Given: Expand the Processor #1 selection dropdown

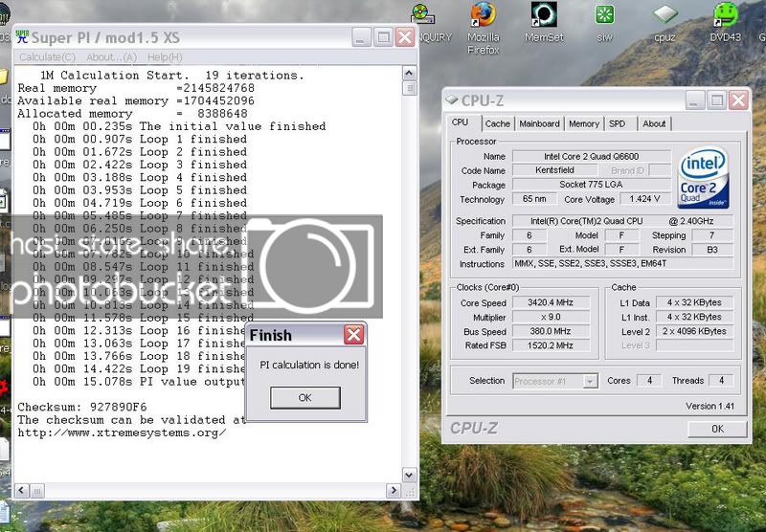Looking at the screenshot, I should click(x=590, y=381).
